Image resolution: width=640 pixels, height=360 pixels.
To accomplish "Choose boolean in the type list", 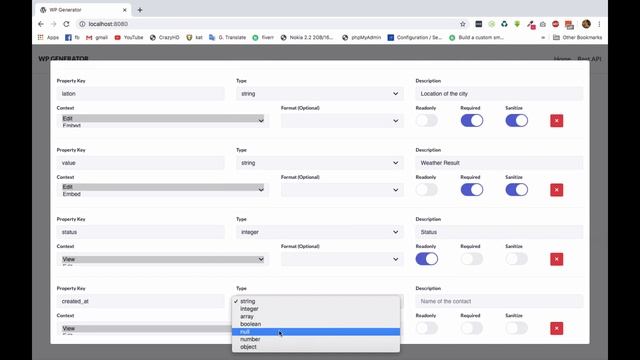I will (x=316, y=324).
